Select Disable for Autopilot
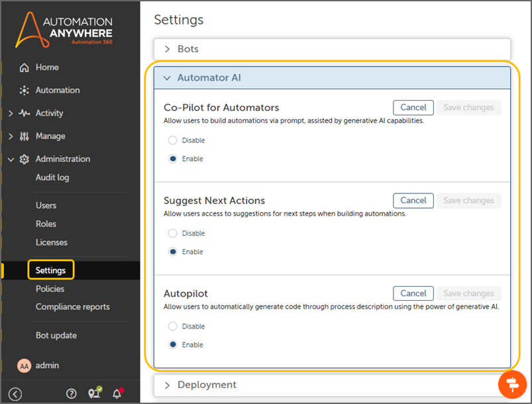The width and height of the screenshot is (532, 404). pyautogui.click(x=173, y=326)
